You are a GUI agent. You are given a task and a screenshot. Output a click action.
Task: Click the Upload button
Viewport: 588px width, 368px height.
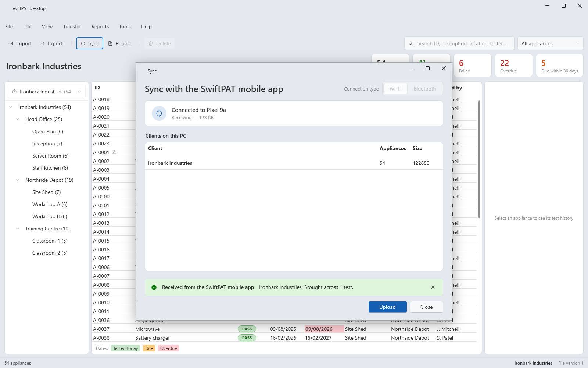[x=387, y=307]
